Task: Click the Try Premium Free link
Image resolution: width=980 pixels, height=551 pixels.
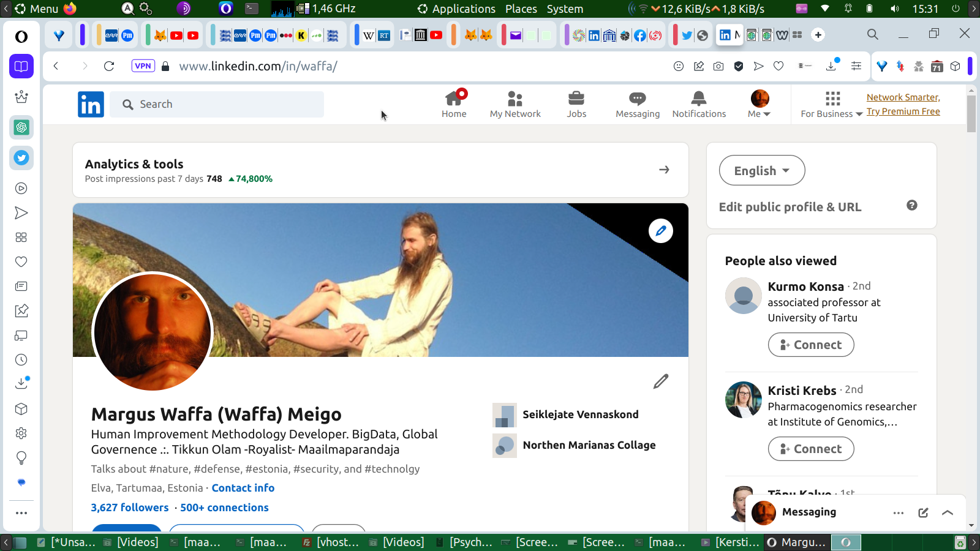Action: 903,111
